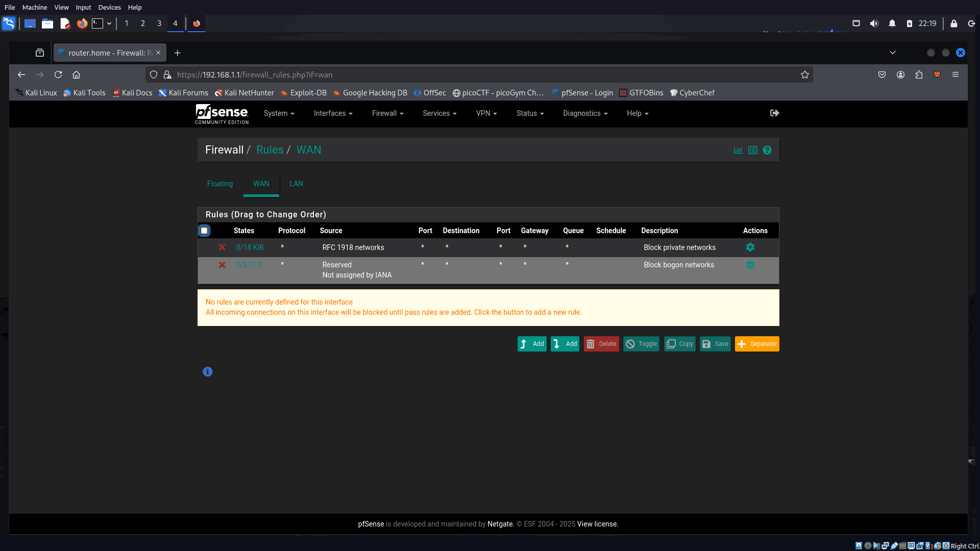Expand the Interfaces menu
Viewport: 980px width, 551px height.
333,114
